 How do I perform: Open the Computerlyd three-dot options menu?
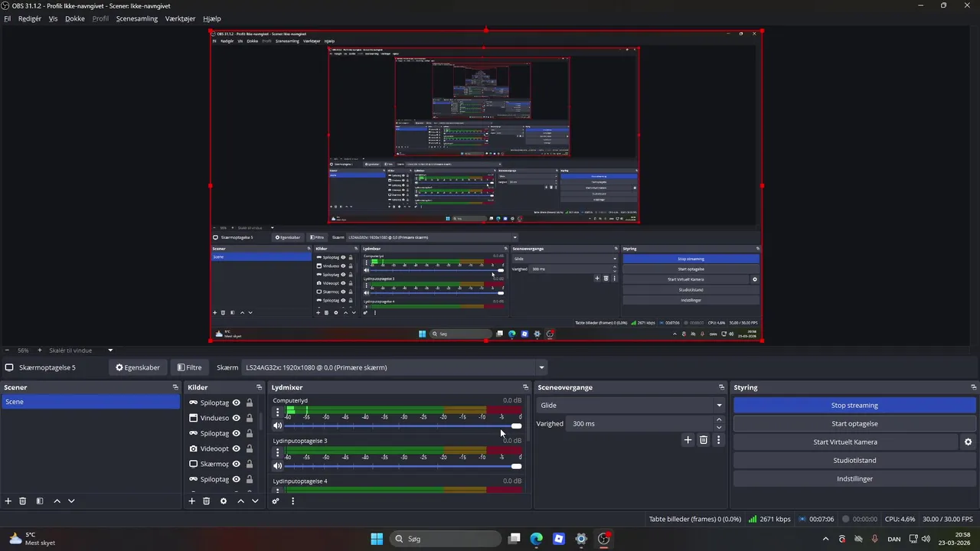pyautogui.click(x=278, y=412)
